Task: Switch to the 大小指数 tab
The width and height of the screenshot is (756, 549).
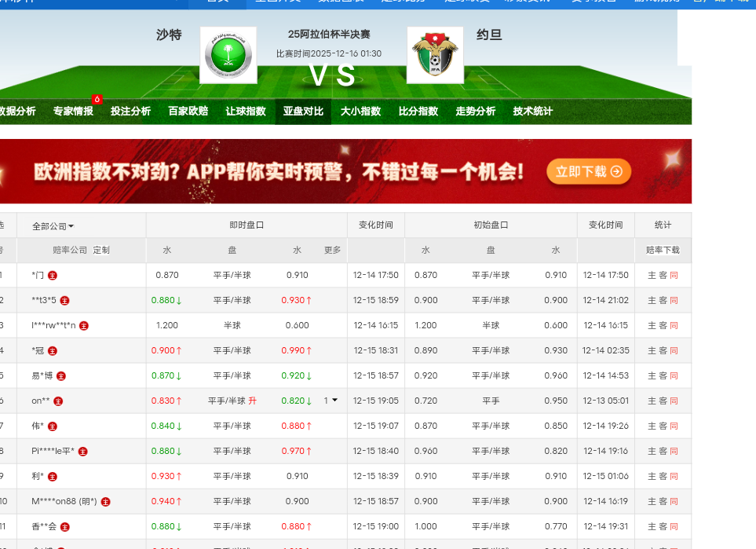Action: (360, 112)
